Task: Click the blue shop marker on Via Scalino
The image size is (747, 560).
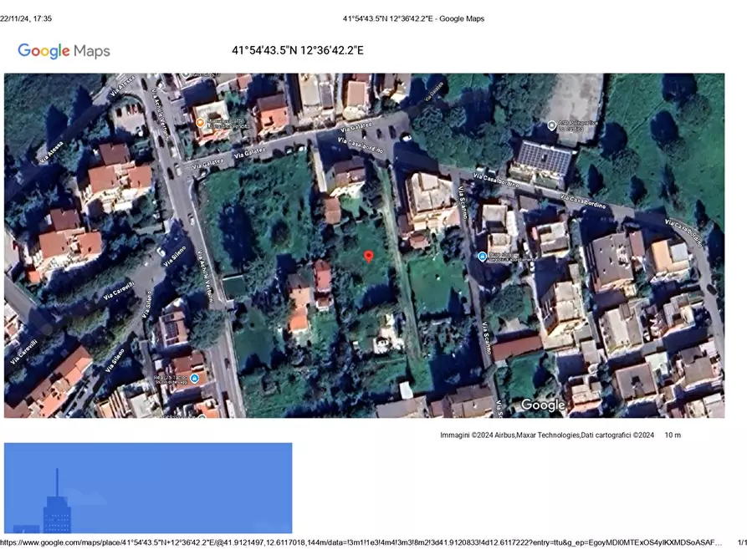Action: tap(482, 256)
